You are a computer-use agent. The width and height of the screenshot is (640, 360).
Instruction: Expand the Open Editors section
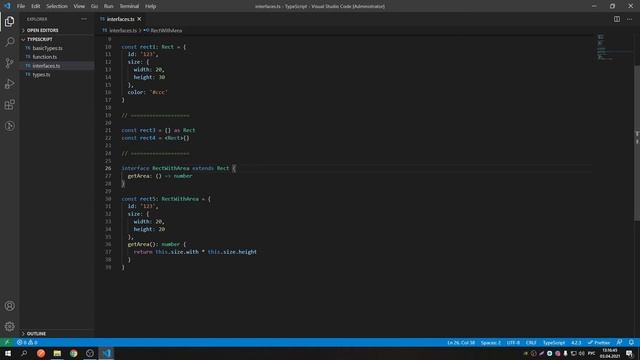tap(42, 30)
